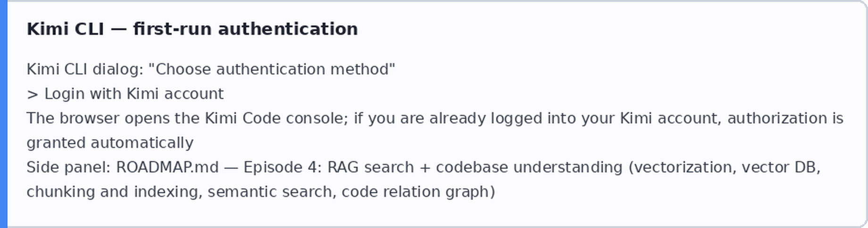
Task: Click the "Kimi CLI — first-run authentication" heading
Action: pos(192,29)
